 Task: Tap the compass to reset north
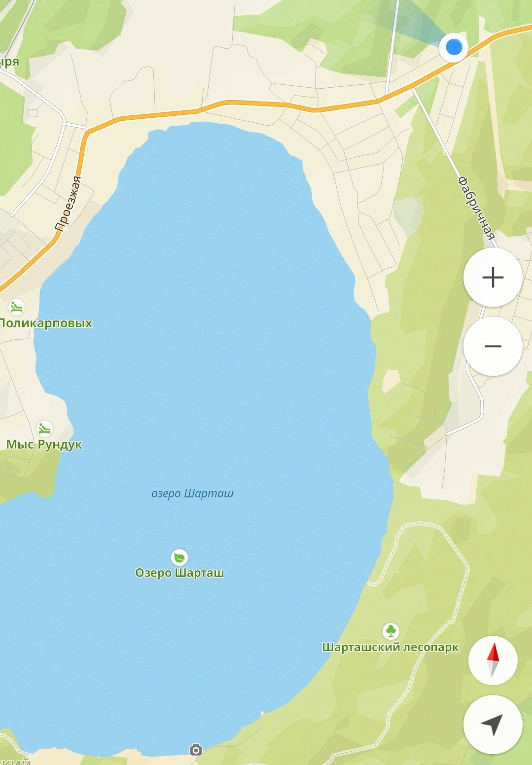[493, 660]
